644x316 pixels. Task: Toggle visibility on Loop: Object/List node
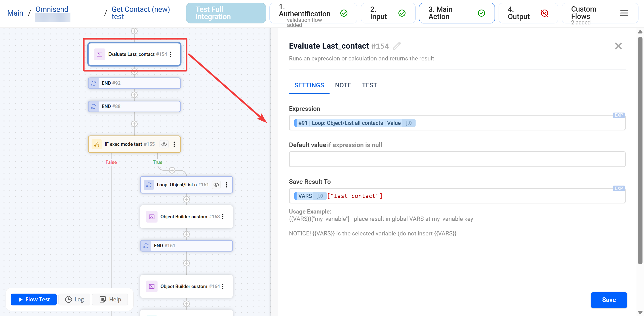pos(216,185)
